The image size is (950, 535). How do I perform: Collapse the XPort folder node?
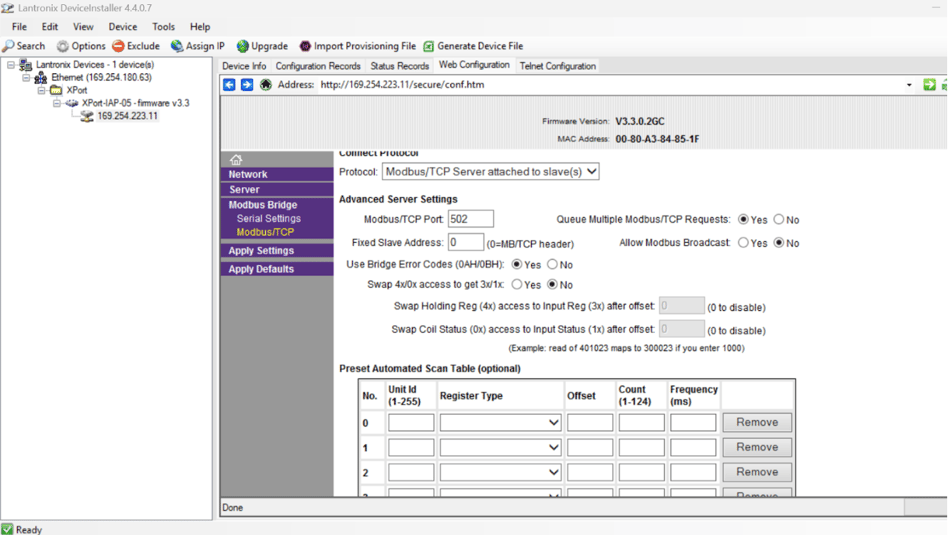pyautogui.click(x=41, y=90)
